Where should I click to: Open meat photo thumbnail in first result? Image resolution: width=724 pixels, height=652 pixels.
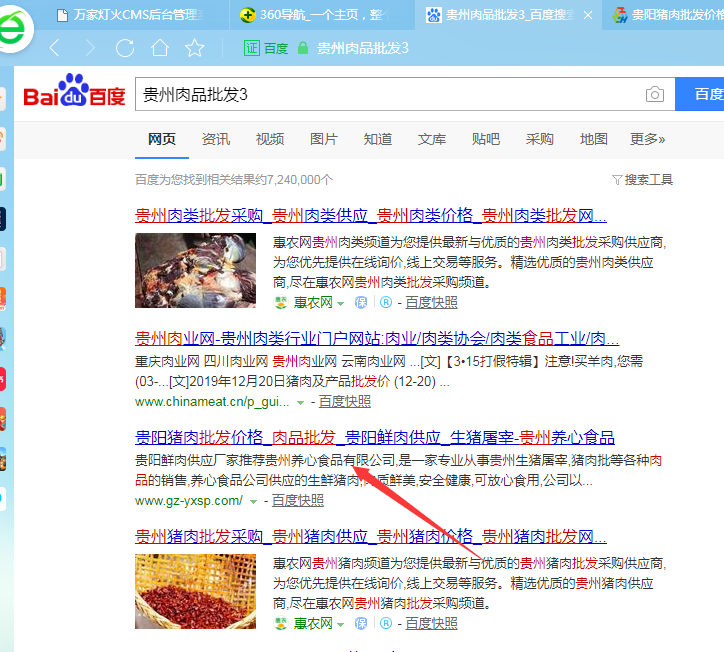pyautogui.click(x=195, y=270)
